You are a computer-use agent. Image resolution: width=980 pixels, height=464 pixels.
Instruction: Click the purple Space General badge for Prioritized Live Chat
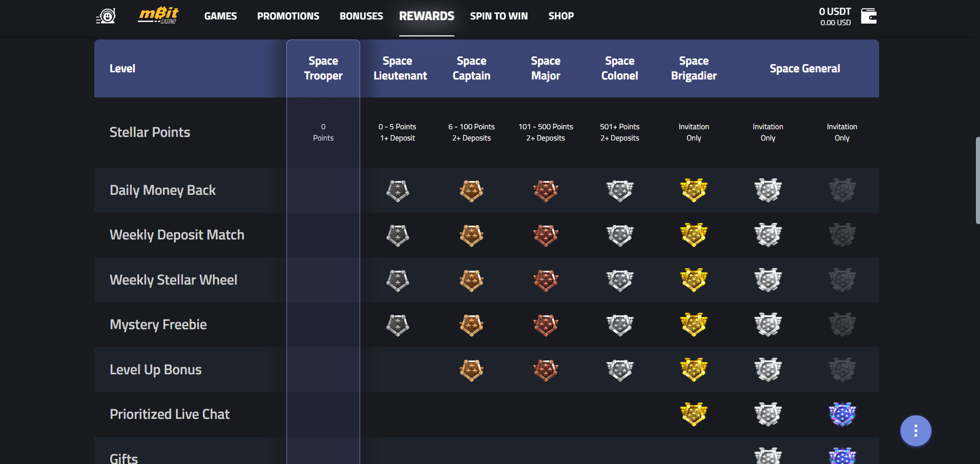point(842,414)
